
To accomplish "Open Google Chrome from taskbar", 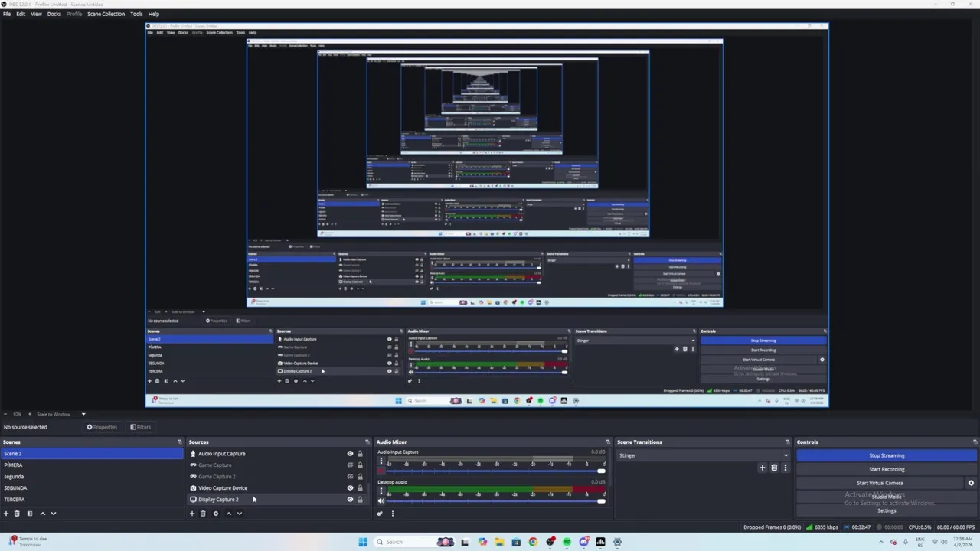I will pos(533,542).
